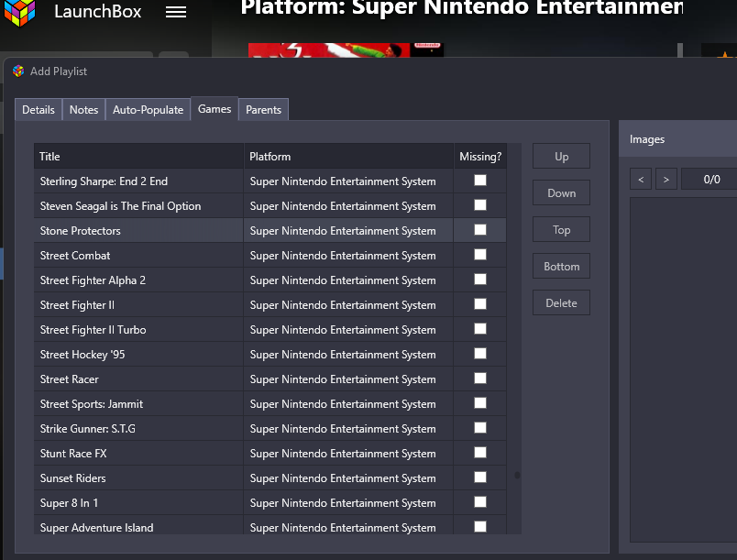Click the Strike Gunner: S.T.G title

(88, 429)
